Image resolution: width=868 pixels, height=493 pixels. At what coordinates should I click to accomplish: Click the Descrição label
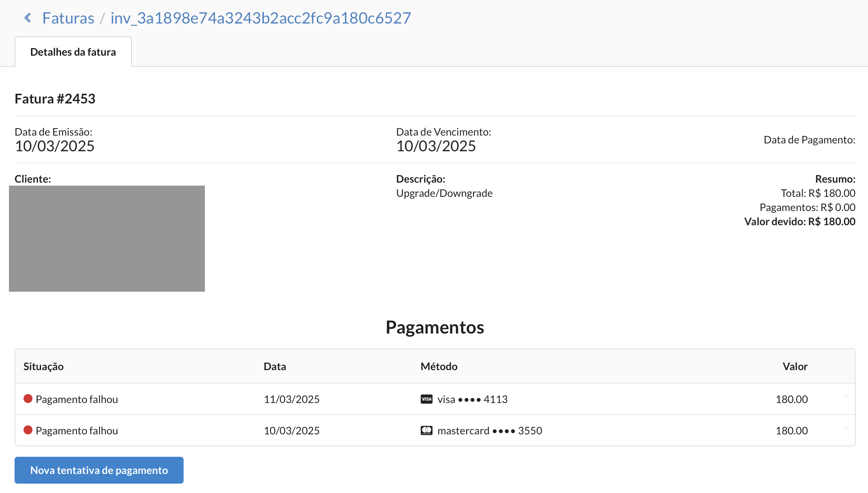point(421,179)
